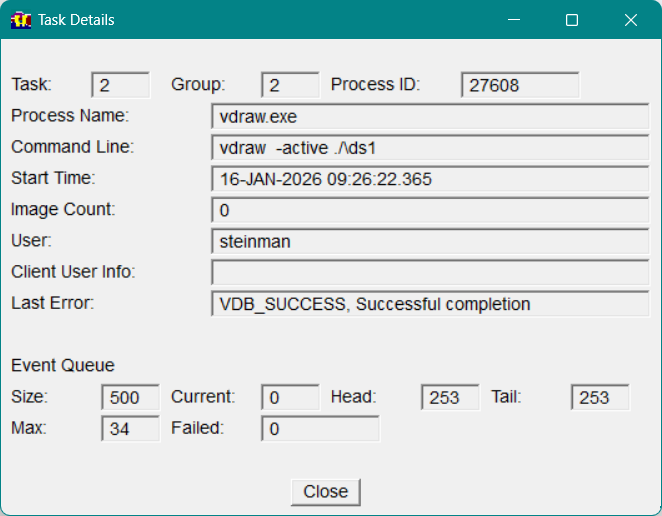Focus the Process Name field with vdraw.exe
The image size is (662, 516).
coord(430,116)
